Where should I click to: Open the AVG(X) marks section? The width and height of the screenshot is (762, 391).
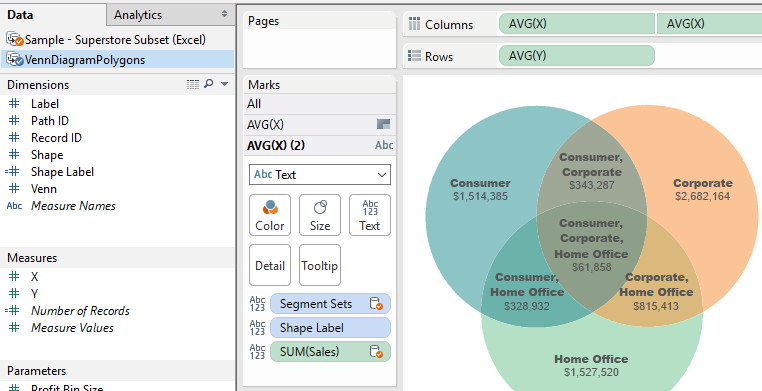(320, 125)
